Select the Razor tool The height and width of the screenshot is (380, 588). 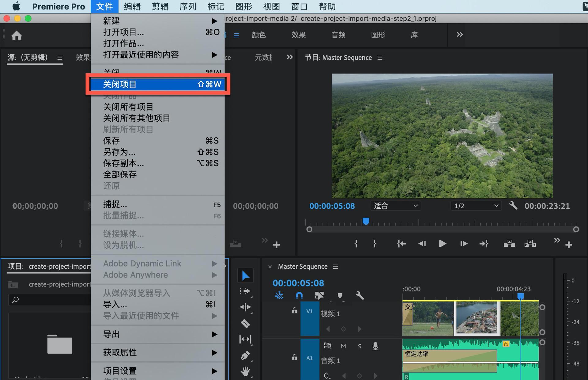click(x=245, y=323)
